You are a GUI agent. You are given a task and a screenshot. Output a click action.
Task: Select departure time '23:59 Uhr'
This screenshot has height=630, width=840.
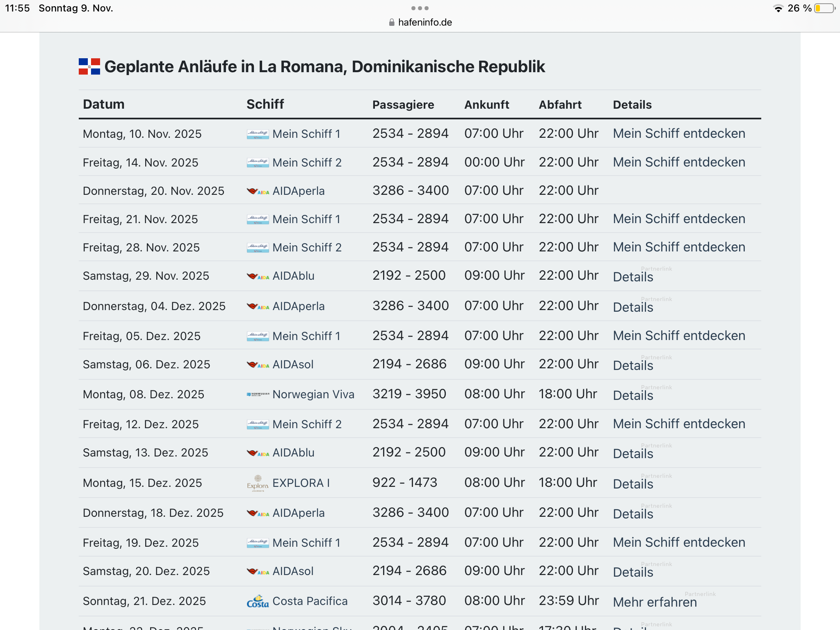point(569,601)
